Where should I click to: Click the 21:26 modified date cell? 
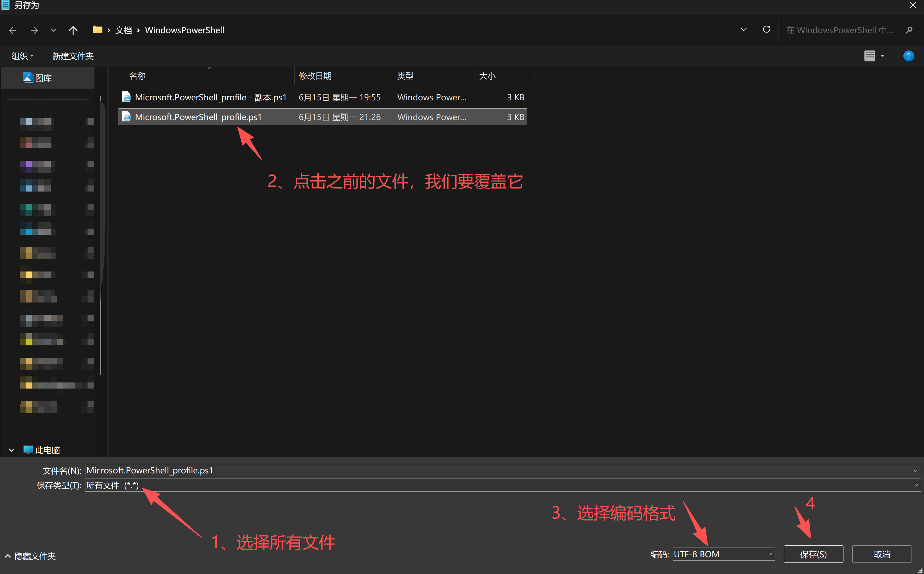pyautogui.click(x=340, y=117)
